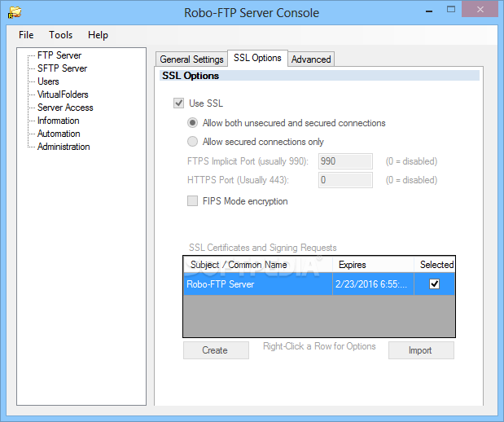
Task: Select SFTP Server in the tree
Action: coord(63,68)
